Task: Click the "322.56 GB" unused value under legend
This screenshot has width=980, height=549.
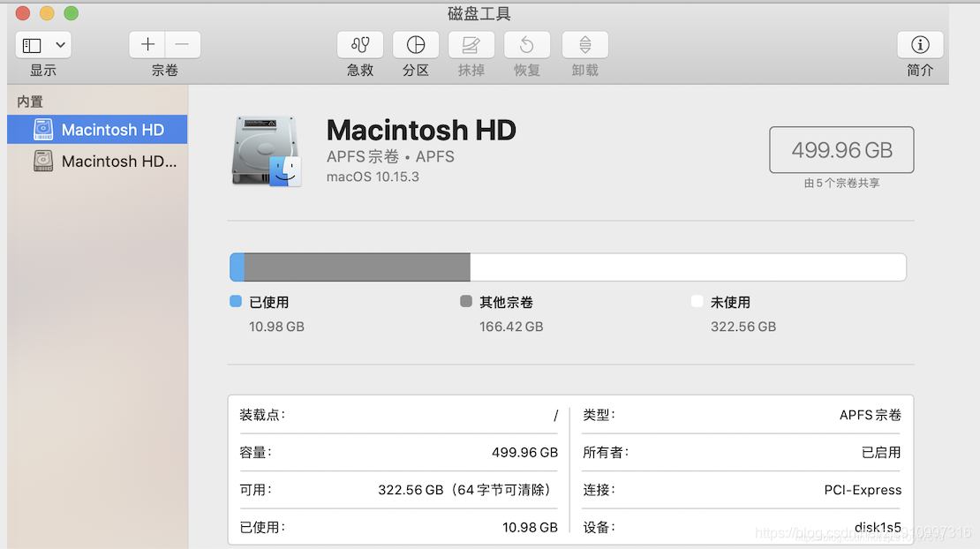Action: click(x=743, y=327)
